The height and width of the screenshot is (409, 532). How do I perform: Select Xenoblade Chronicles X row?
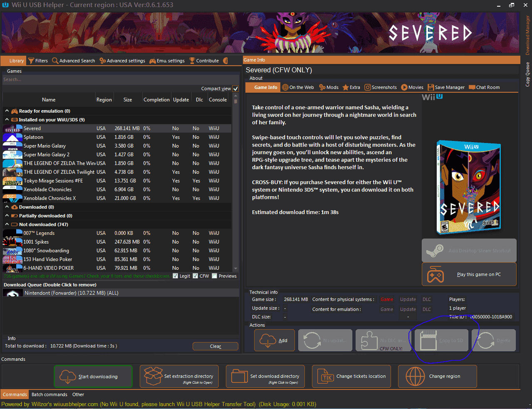117,198
